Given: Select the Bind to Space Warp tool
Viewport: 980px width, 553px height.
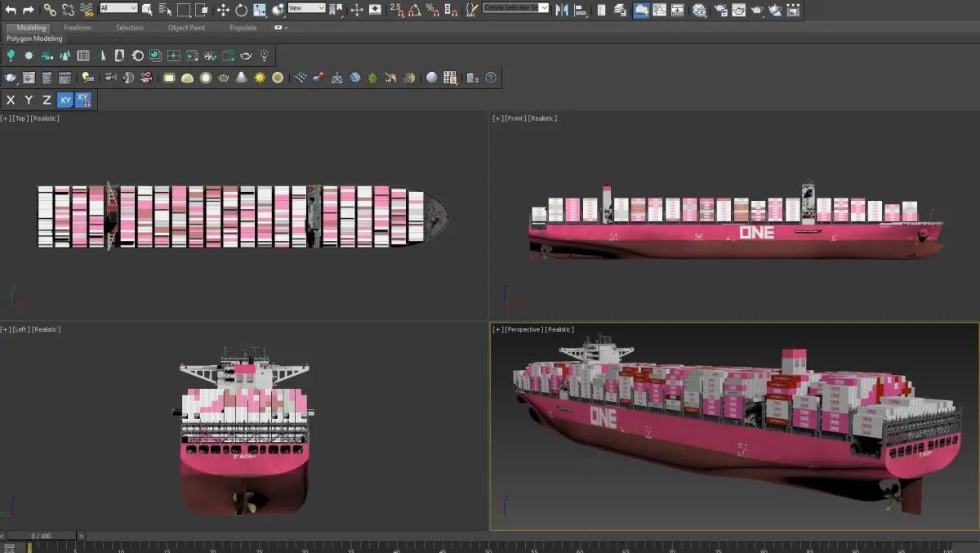Looking at the screenshot, I should (87, 10).
